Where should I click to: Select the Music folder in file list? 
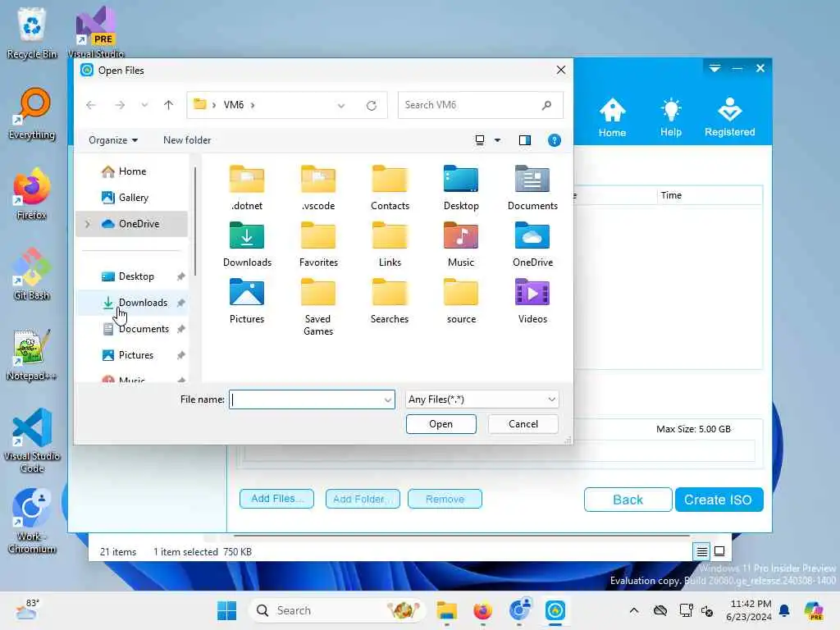pyautogui.click(x=461, y=244)
